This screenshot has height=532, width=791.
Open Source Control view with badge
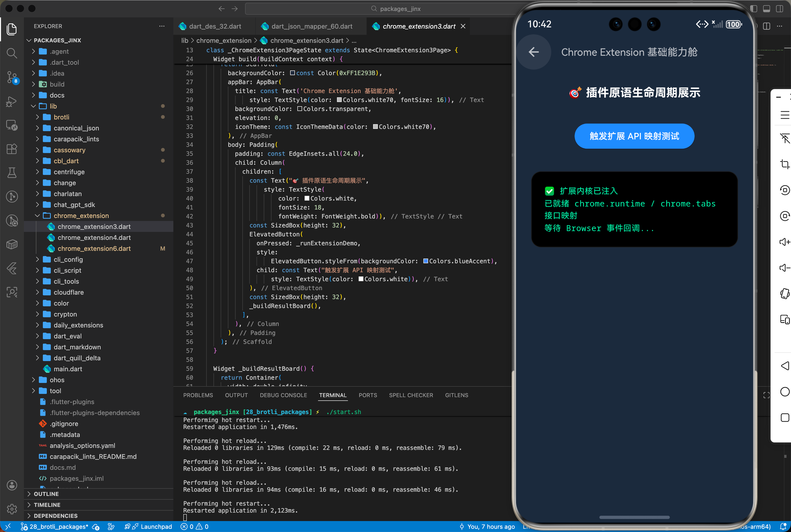tap(12, 77)
